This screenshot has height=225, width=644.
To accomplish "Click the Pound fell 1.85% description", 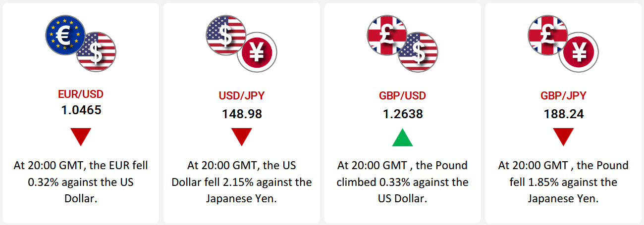I will coord(563,181).
